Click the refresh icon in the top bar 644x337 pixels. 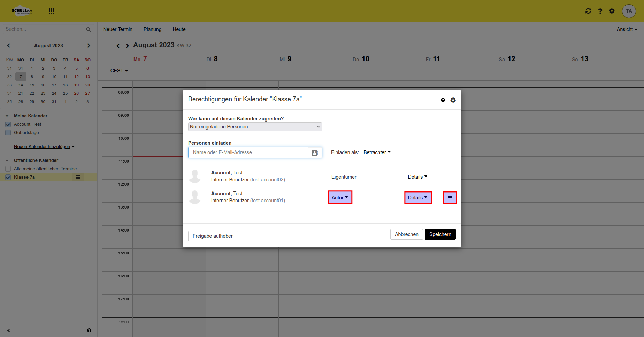coord(588,11)
